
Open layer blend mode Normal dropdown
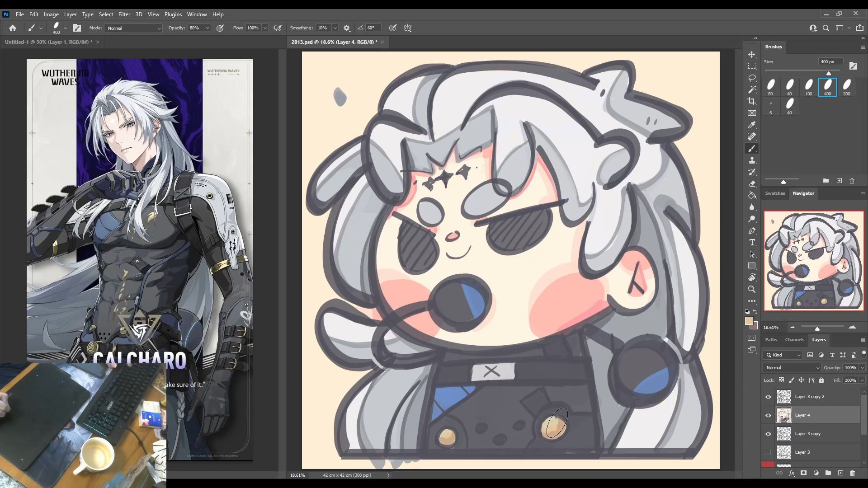[x=792, y=368]
